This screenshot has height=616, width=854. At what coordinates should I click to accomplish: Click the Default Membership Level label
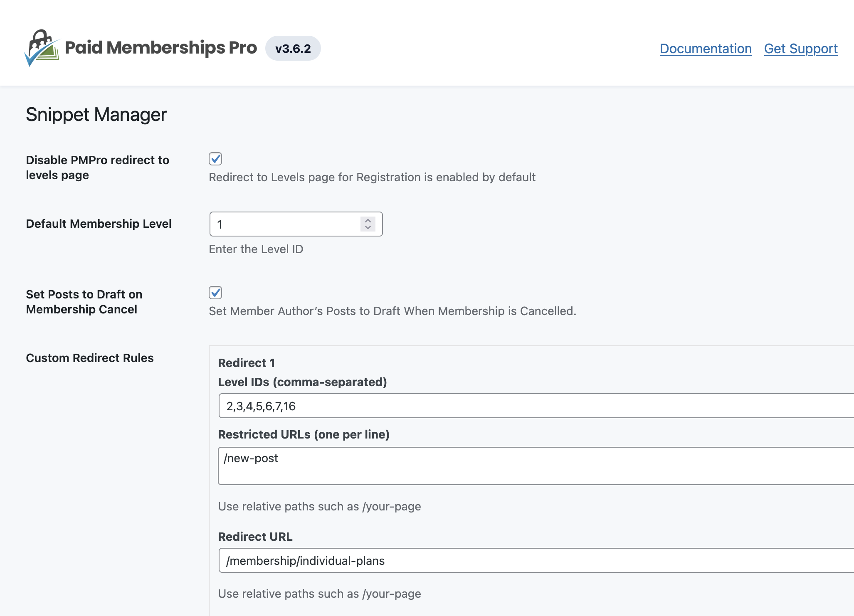(99, 224)
